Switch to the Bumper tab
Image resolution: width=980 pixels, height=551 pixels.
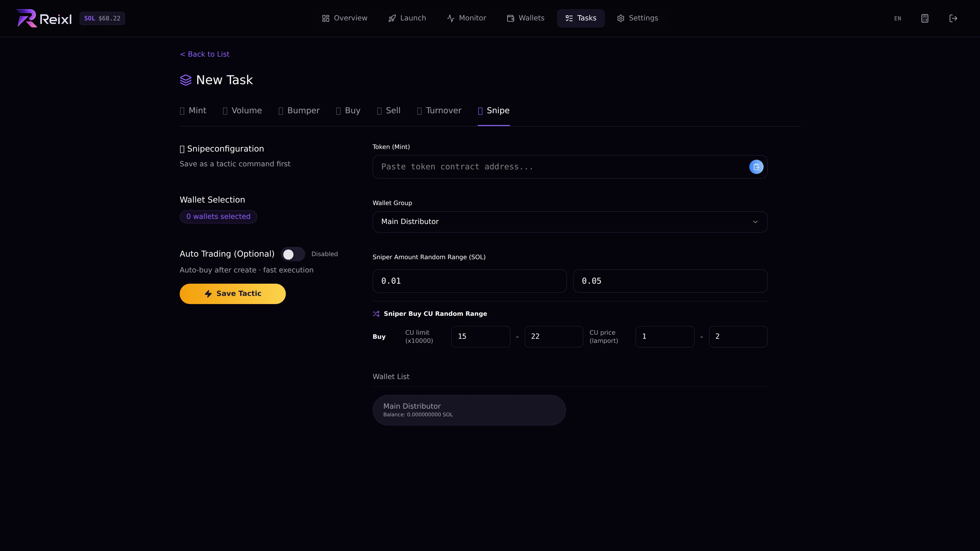coord(299,111)
